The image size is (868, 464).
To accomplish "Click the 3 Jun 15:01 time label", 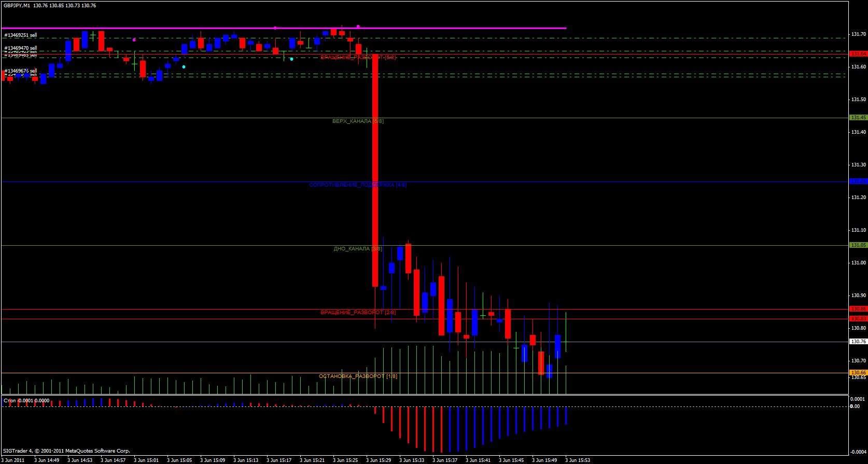I will (146, 460).
